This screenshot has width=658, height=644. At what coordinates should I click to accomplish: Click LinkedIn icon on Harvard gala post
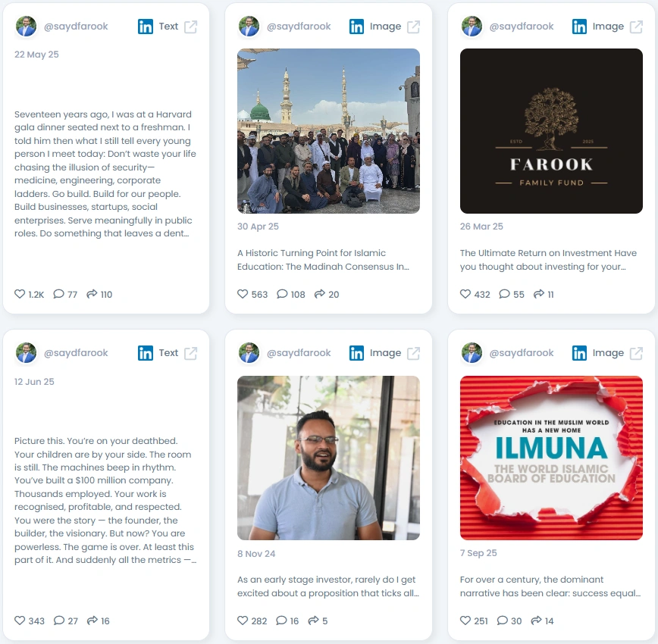146,27
